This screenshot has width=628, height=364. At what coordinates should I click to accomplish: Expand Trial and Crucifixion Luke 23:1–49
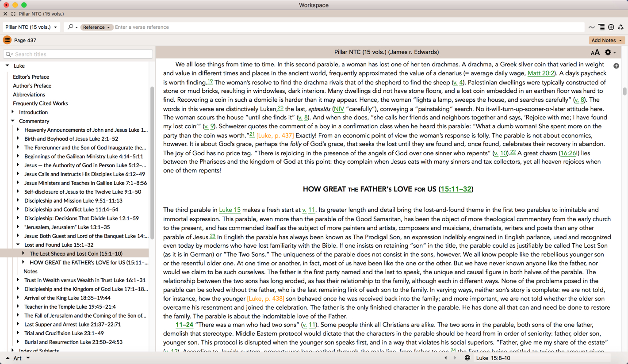click(18, 333)
